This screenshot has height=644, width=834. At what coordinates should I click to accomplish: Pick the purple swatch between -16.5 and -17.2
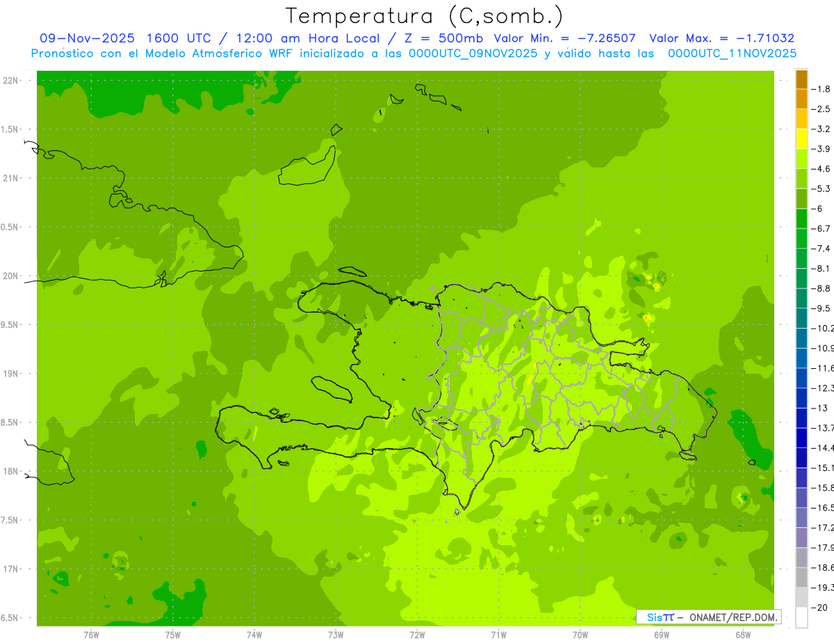[x=801, y=518]
